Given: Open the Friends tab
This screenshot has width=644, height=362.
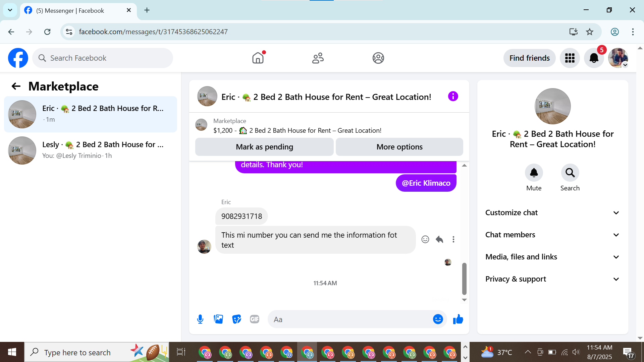Looking at the screenshot, I should (x=318, y=58).
